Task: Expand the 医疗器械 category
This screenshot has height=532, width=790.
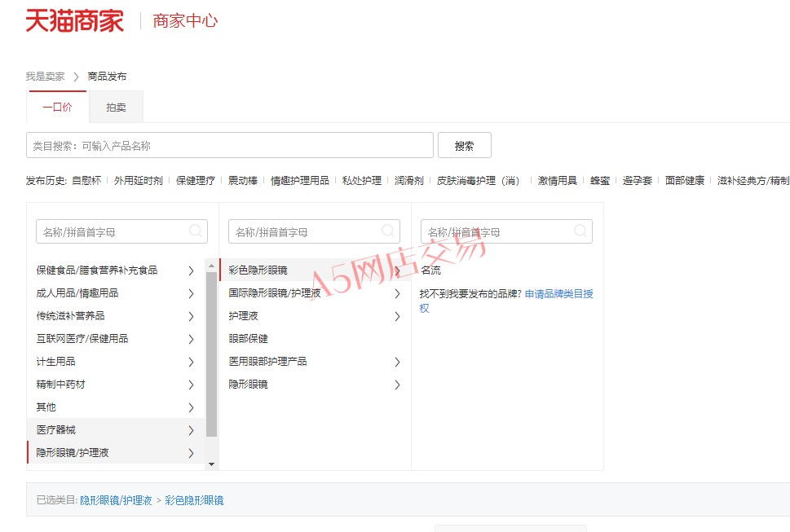Action: point(191,430)
